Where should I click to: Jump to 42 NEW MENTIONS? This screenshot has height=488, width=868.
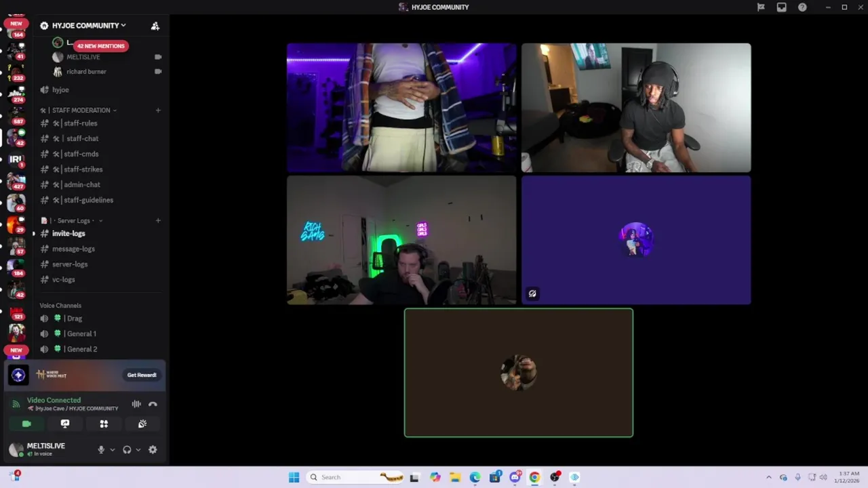tap(100, 46)
